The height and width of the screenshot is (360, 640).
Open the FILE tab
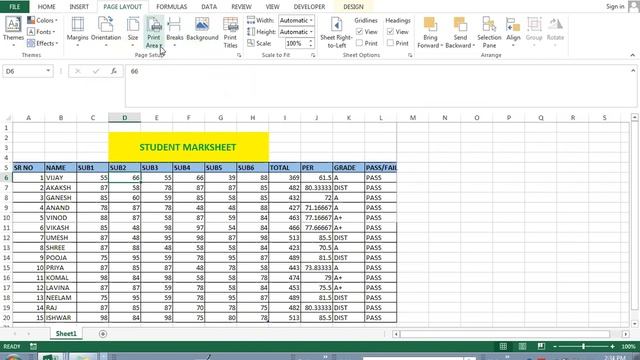(x=14, y=7)
